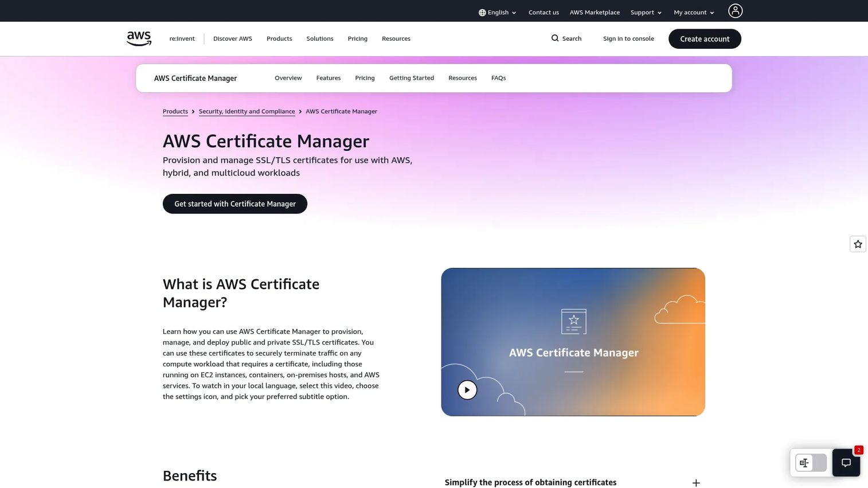Toggle the bottom-right accessibility switch
This screenshot has height=488, width=868.
811,463
